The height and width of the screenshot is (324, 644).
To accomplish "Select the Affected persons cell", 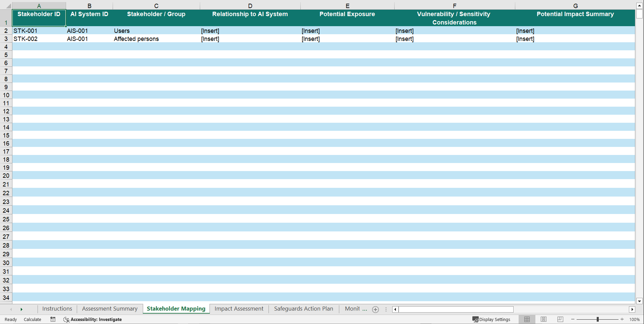I will (x=156, y=39).
